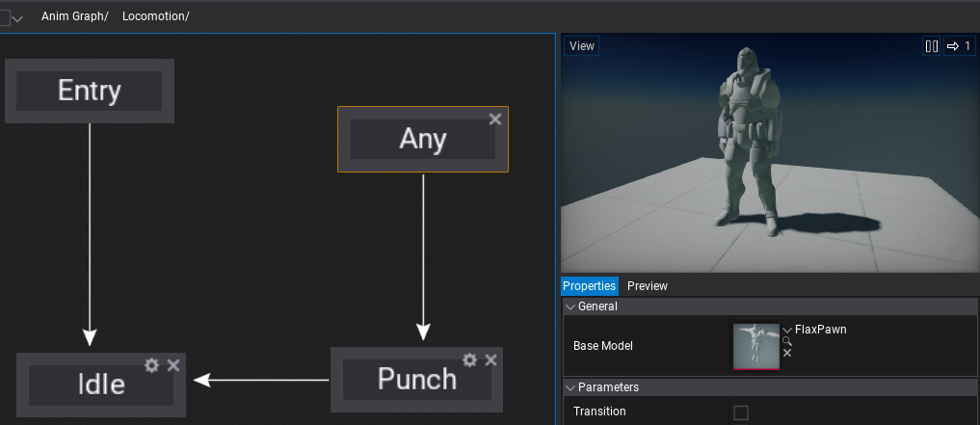Open the Punch state settings gear

(x=470, y=359)
